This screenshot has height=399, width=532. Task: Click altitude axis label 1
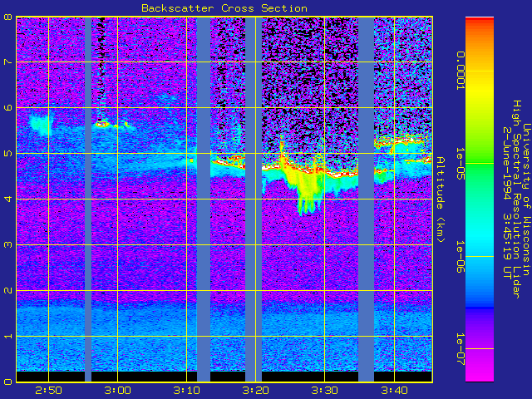click(x=7, y=336)
